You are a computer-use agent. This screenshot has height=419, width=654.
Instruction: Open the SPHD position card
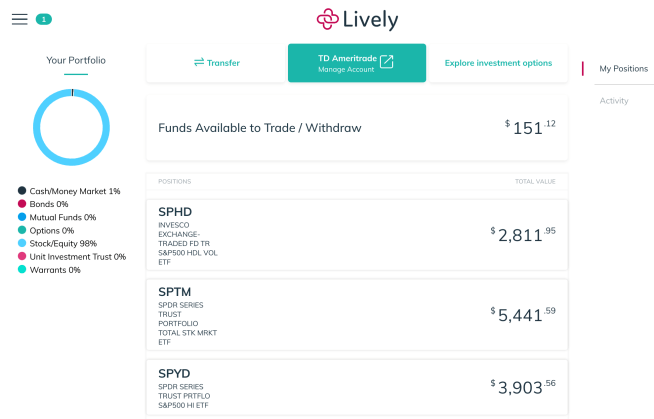click(357, 235)
